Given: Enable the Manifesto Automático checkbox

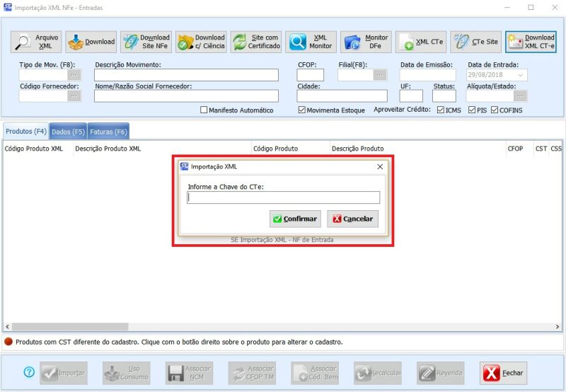Looking at the screenshot, I should point(204,110).
